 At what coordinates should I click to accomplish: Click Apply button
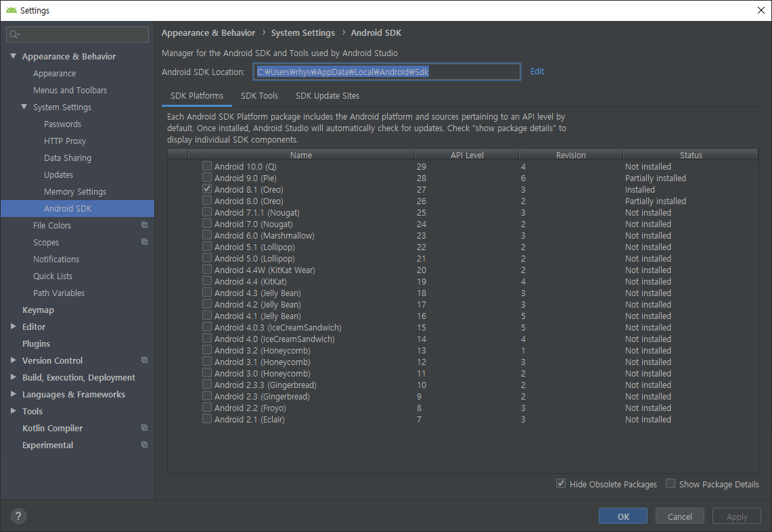click(x=737, y=516)
